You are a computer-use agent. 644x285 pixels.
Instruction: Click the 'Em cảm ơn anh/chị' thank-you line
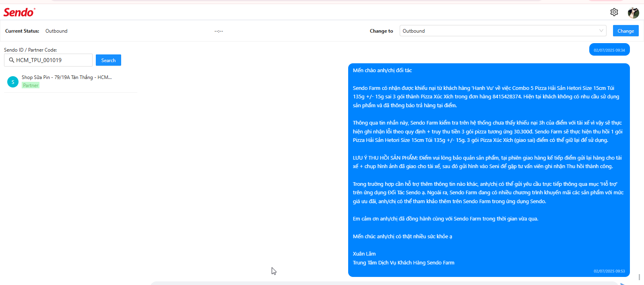446,218
